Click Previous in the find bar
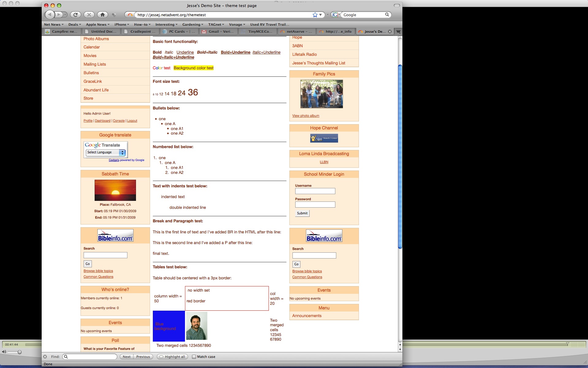The image size is (588, 368). click(x=143, y=357)
